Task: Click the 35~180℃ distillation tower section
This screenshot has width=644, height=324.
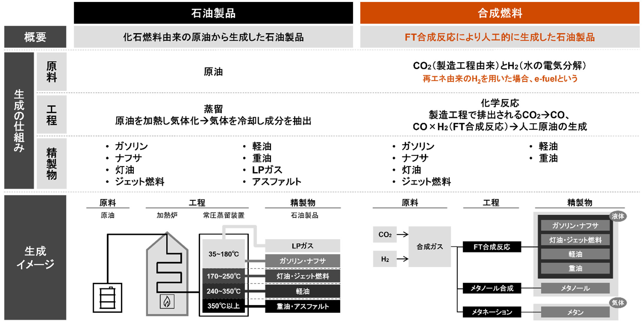Action: [x=223, y=254]
